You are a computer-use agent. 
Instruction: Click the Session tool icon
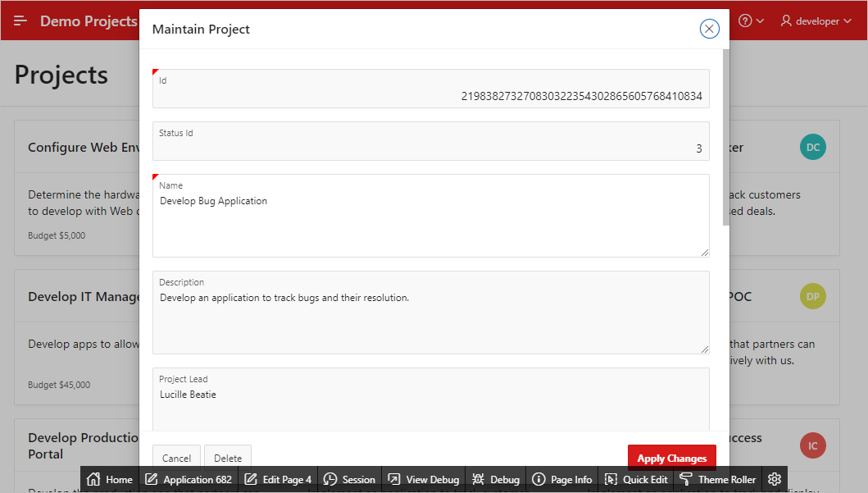coord(349,479)
